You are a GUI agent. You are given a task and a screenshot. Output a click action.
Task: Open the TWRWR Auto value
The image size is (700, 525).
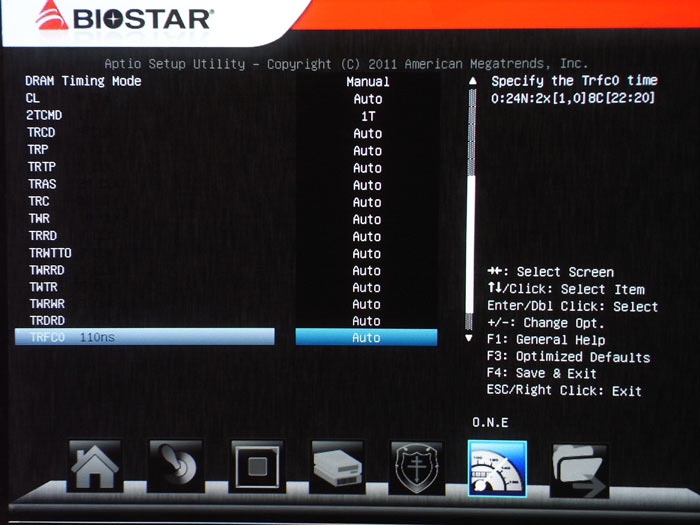tap(367, 304)
